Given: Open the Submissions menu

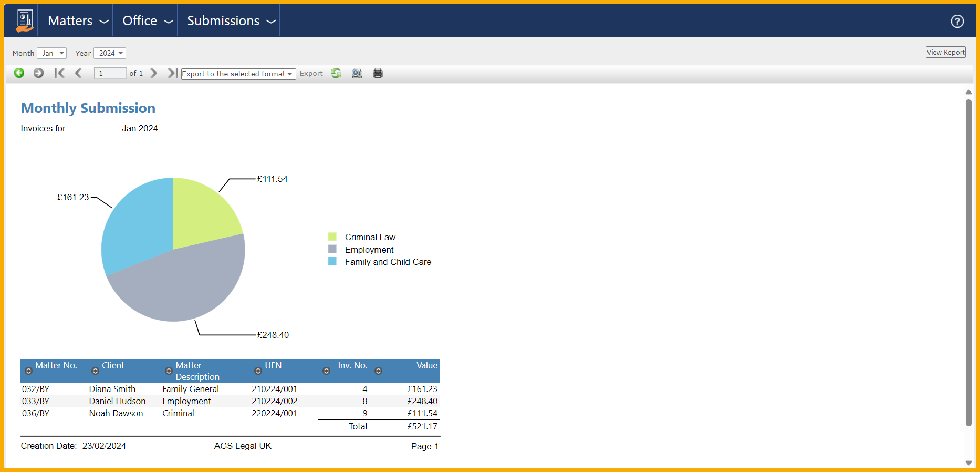Looking at the screenshot, I should click(230, 21).
